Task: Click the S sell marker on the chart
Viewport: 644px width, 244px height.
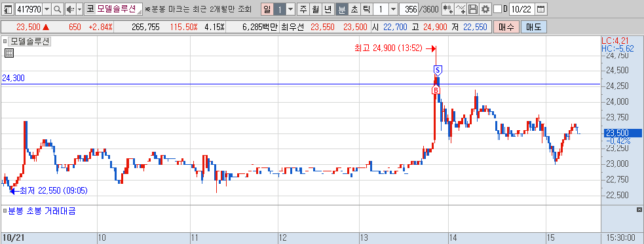Action: pyautogui.click(x=438, y=70)
